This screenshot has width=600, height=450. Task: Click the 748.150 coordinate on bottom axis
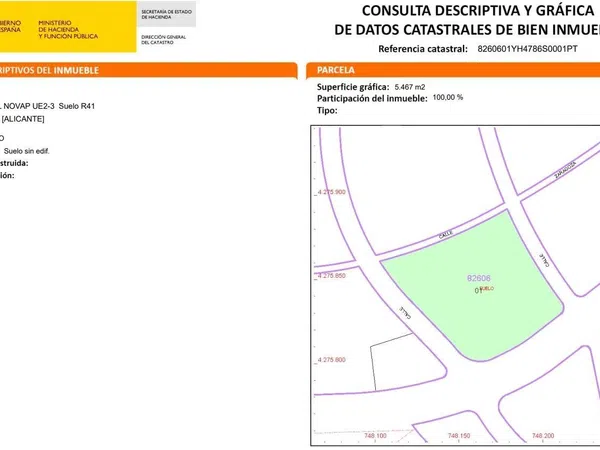click(459, 436)
